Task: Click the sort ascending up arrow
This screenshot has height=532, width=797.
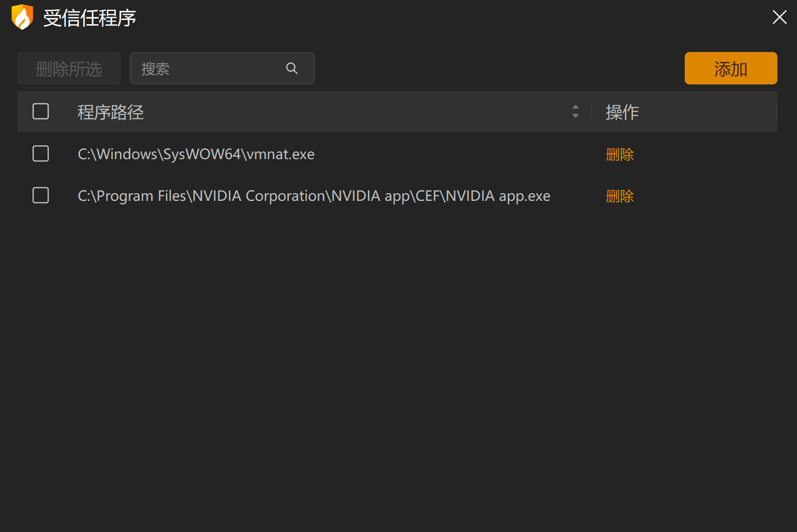Action: click(576, 107)
